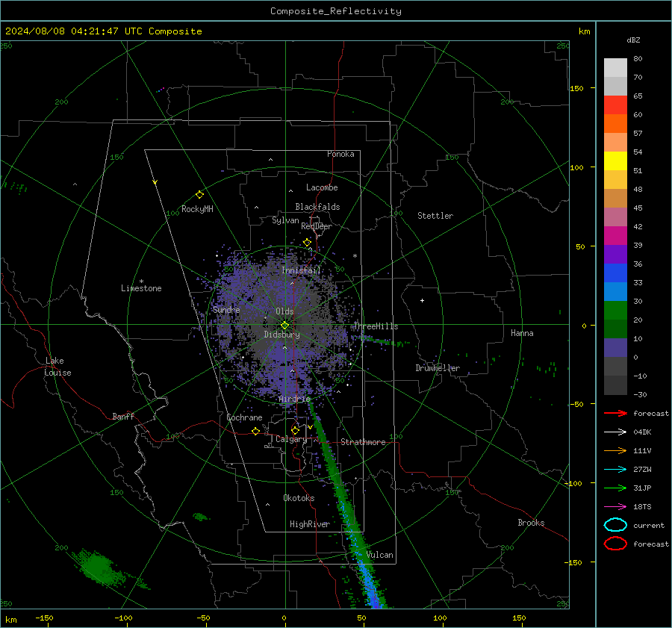Click the Innisfail town label
This screenshot has height=628, width=672.
[x=301, y=270]
